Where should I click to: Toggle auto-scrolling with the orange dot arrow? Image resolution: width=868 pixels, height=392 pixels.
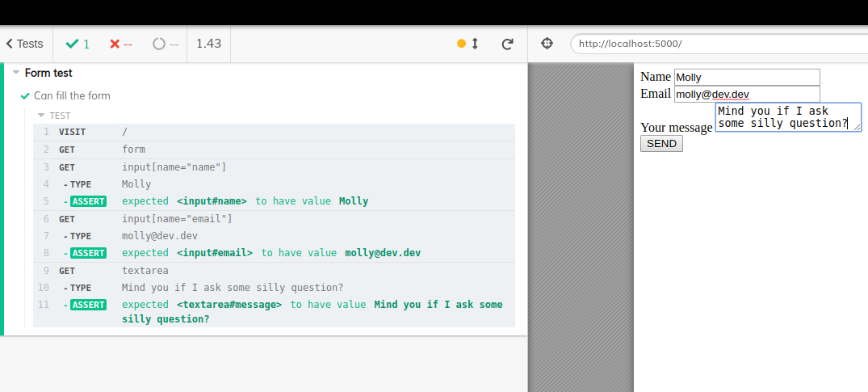tap(468, 44)
